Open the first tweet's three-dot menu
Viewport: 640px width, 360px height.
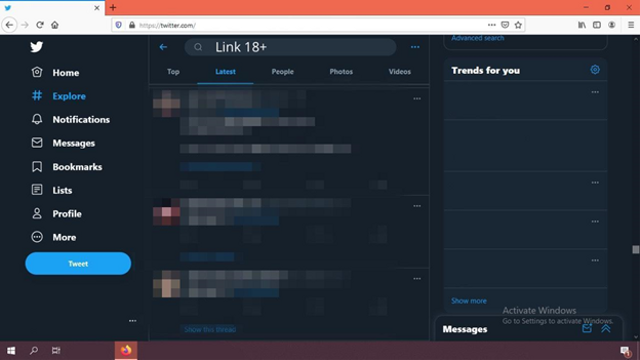pyautogui.click(x=417, y=98)
